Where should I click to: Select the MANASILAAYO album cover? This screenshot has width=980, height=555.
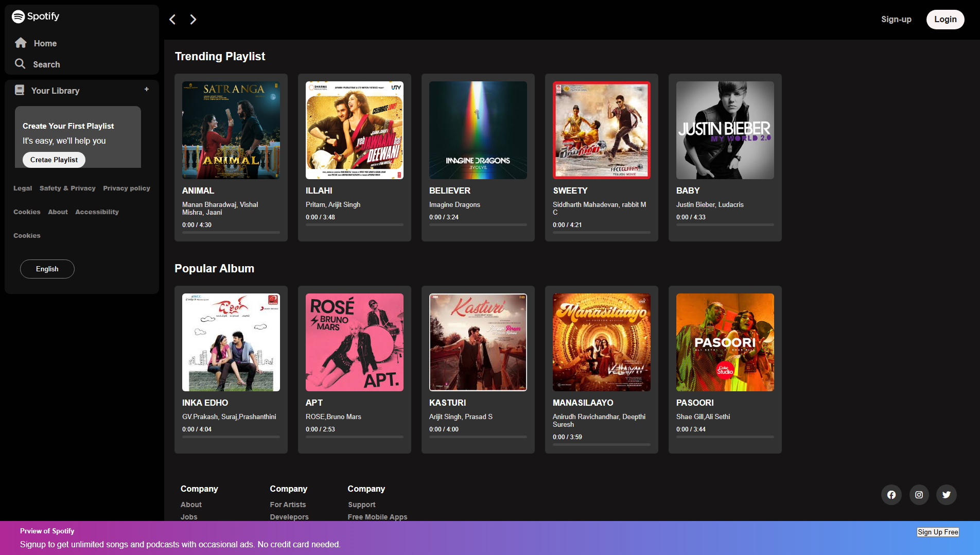[602, 342]
